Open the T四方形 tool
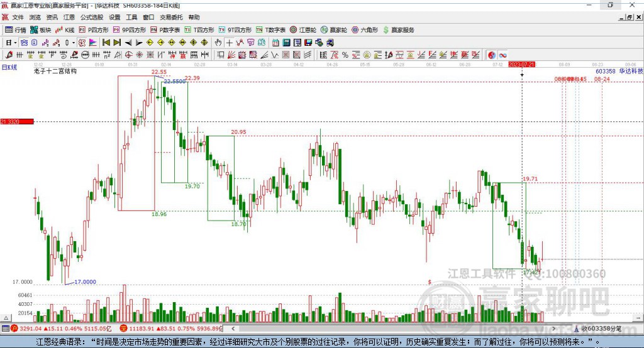The width and height of the screenshot is (644, 348). click(x=199, y=30)
